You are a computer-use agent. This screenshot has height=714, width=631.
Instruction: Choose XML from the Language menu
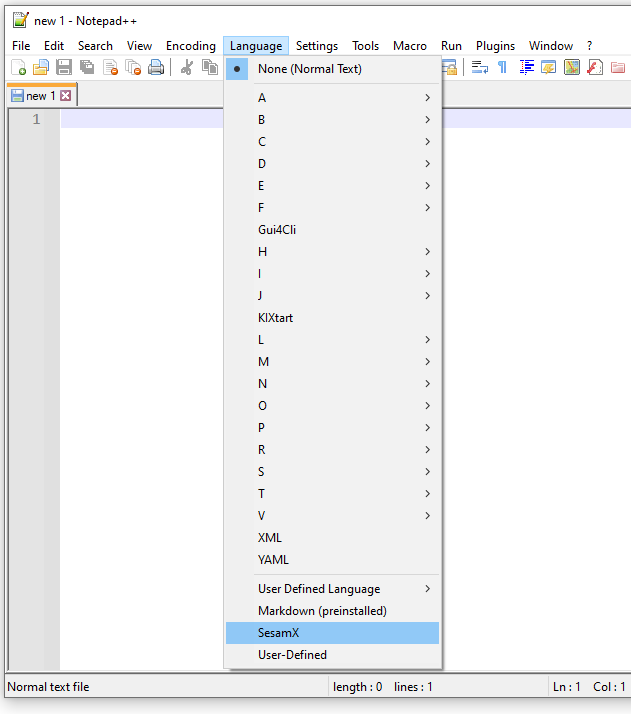click(x=332, y=538)
